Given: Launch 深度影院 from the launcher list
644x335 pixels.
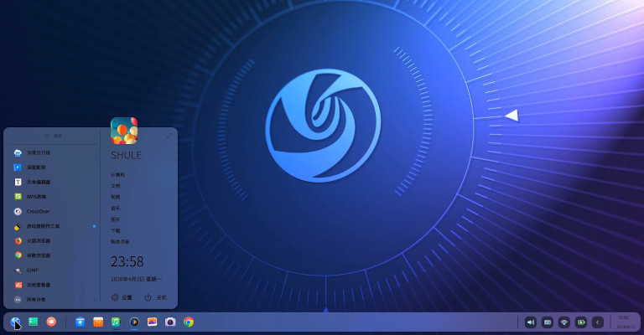Looking at the screenshot, I should pyautogui.click(x=52, y=167).
